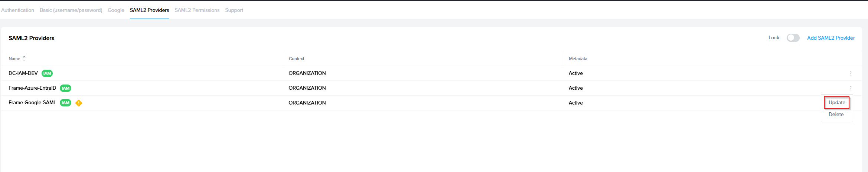Image resolution: width=868 pixels, height=172 pixels.
Task: Open the kebab menu for Frame-Azure-EntraID
Action: [x=851, y=88]
